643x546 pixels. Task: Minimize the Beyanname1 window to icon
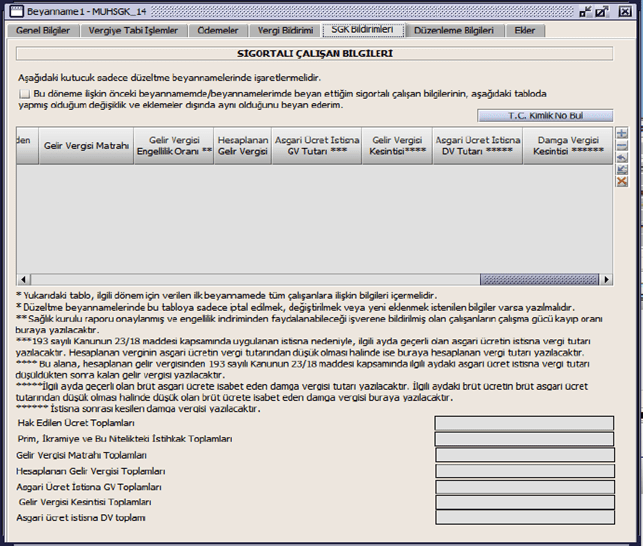tap(586, 12)
